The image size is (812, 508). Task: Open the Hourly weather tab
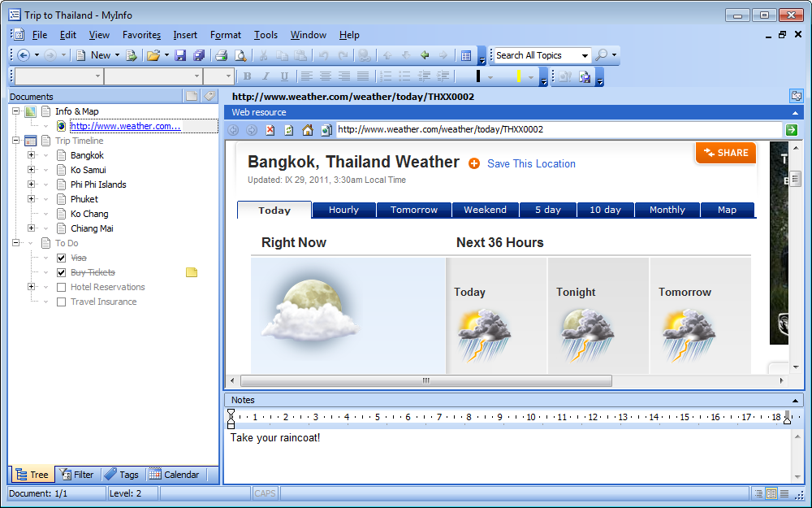[343, 210]
